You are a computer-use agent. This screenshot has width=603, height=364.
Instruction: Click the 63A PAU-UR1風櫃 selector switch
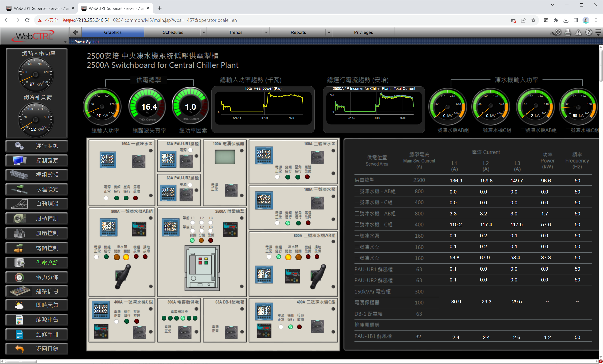point(186,161)
